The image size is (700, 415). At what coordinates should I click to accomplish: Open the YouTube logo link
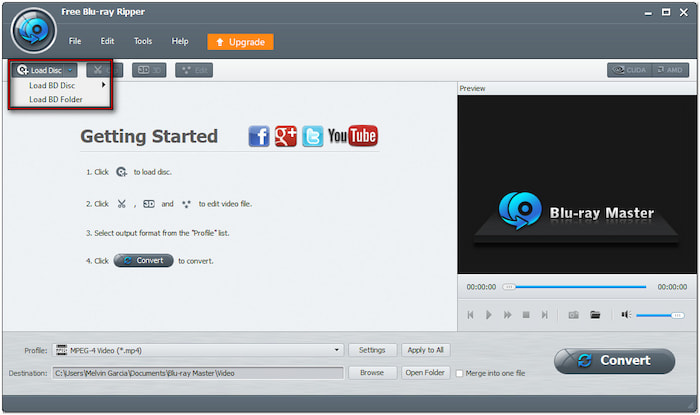pyautogui.click(x=352, y=136)
